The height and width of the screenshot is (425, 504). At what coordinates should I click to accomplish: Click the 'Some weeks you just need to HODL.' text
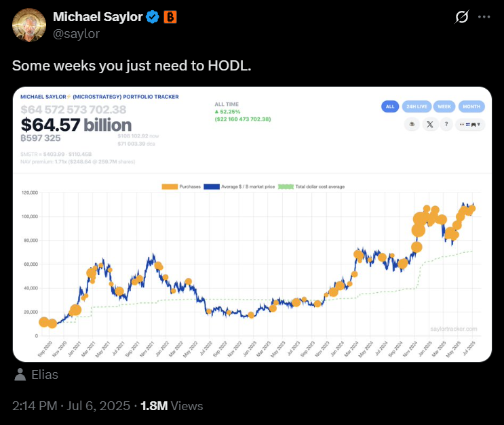(132, 66)
